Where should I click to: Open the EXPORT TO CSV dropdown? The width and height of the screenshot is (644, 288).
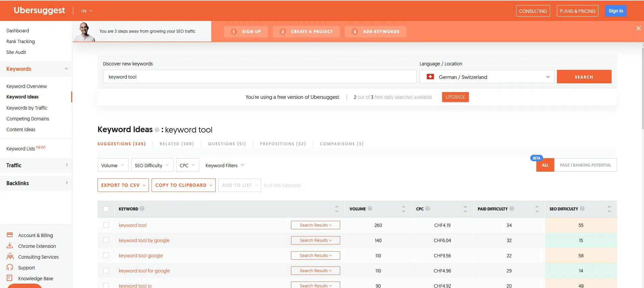(x=123, y=185)
